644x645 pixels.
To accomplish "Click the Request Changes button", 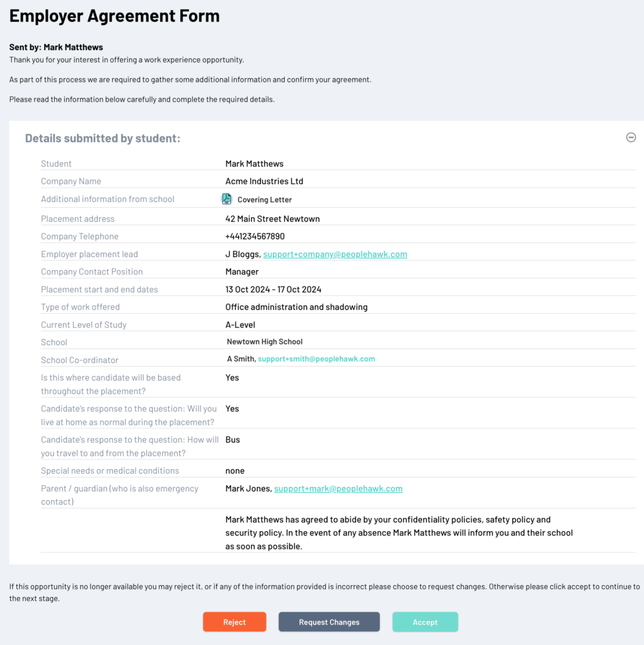I will tap(329, 622).
